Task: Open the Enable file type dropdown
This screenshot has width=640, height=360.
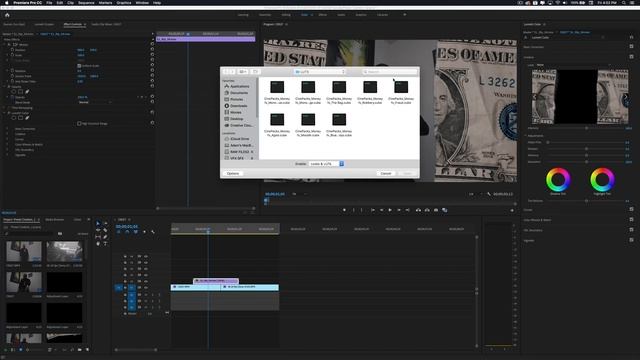Action: (x=327, y=164)
